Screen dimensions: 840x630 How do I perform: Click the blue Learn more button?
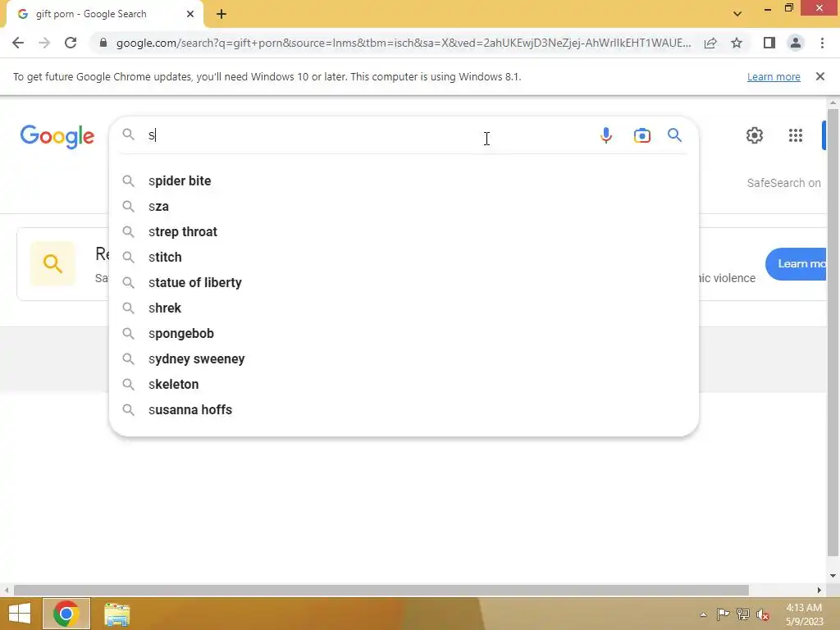(x=797, y=263)
